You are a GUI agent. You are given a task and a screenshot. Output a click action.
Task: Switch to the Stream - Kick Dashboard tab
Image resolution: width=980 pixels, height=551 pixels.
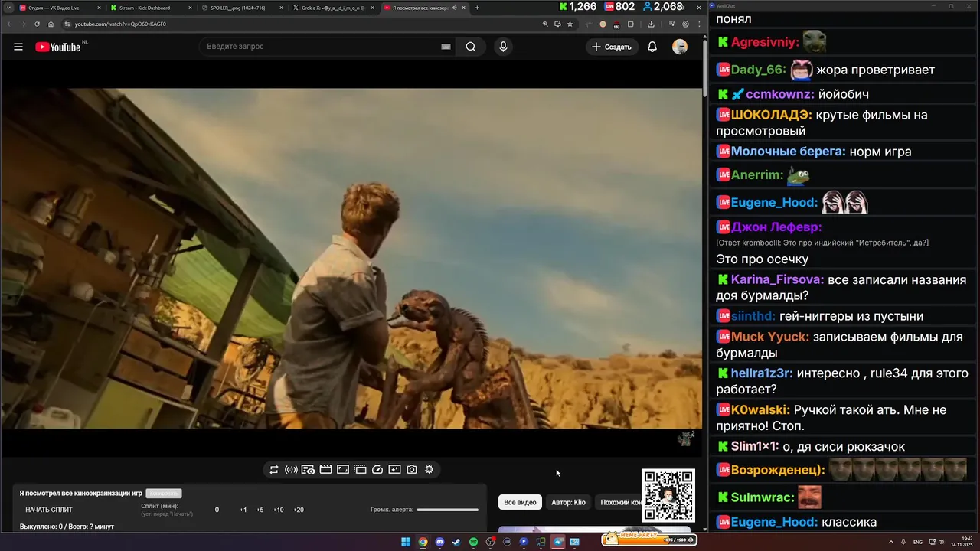(151, 8)
